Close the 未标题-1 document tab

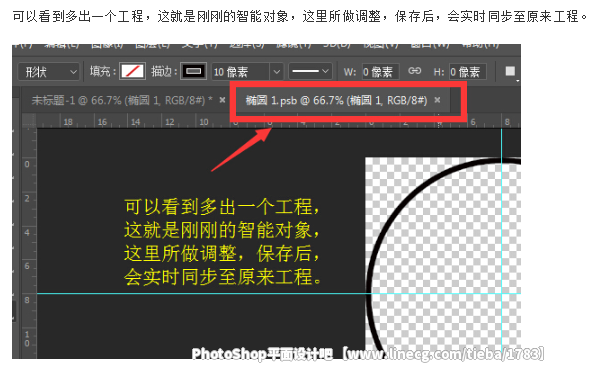222,100
